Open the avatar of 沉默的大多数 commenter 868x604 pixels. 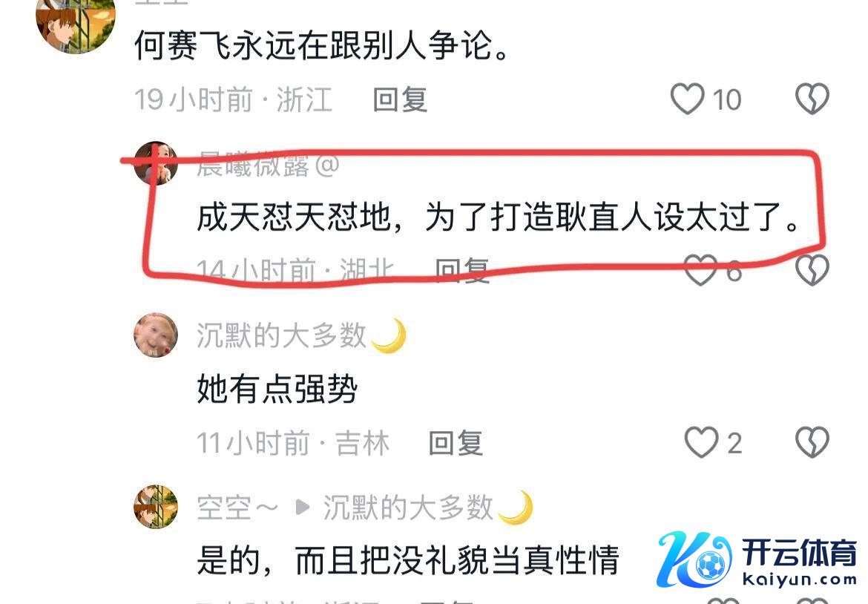[x=156, y=335]
